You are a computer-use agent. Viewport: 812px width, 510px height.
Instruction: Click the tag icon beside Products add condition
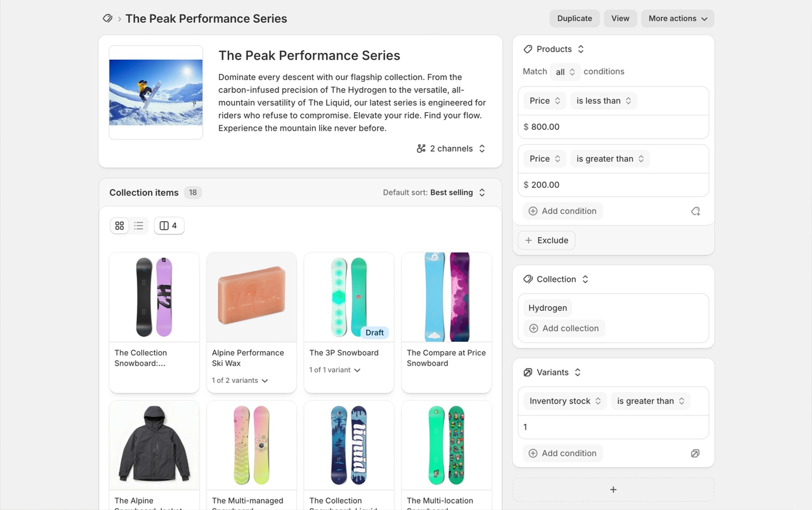pos(696,211)
